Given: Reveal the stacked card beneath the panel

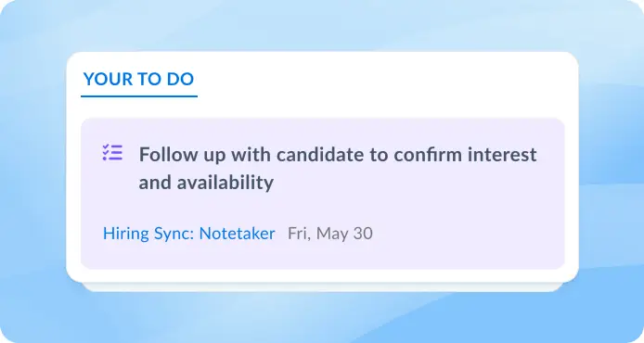Looking at the screenshot, I should pos(322,286).
